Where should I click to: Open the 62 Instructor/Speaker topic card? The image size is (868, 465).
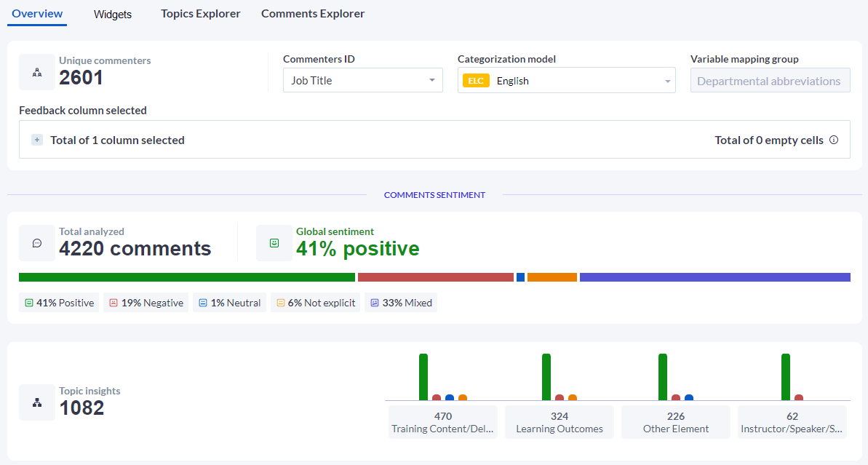792,422
